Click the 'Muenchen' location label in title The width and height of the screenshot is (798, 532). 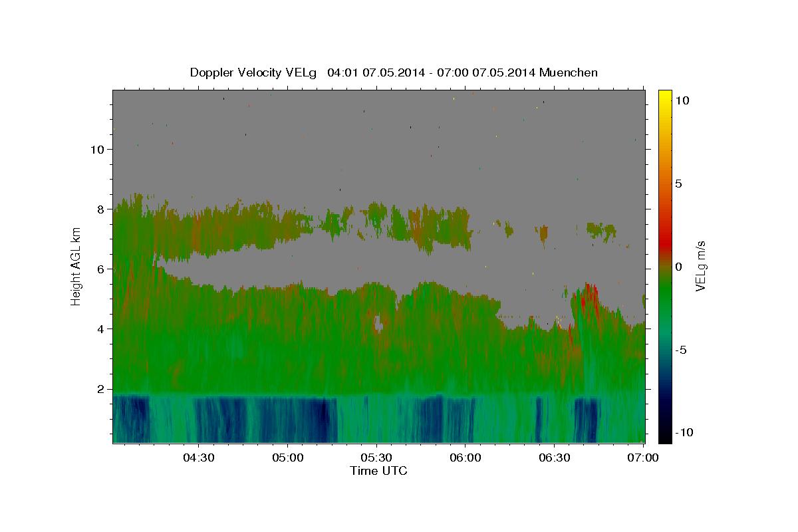tap(569, 72)
